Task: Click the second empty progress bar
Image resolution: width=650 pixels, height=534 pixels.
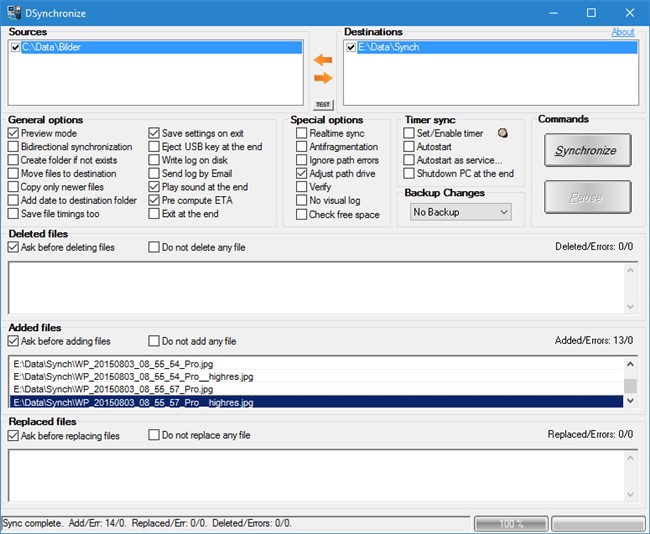Action: [x=598, y=523]
